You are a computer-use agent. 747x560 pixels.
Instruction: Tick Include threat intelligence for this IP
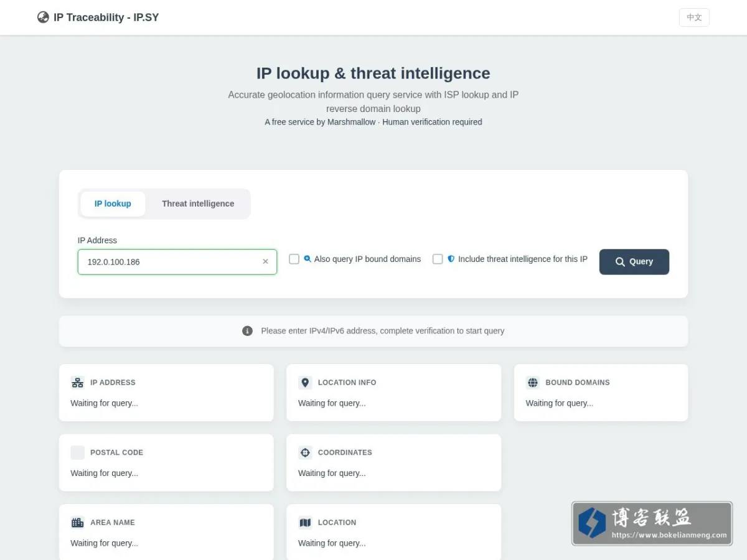tap(438, 259)
